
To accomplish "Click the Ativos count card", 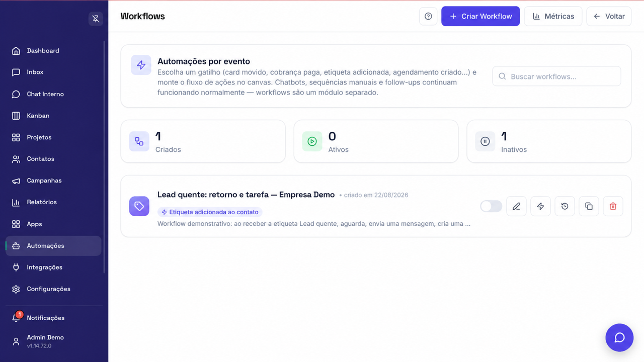I will 376,141.
